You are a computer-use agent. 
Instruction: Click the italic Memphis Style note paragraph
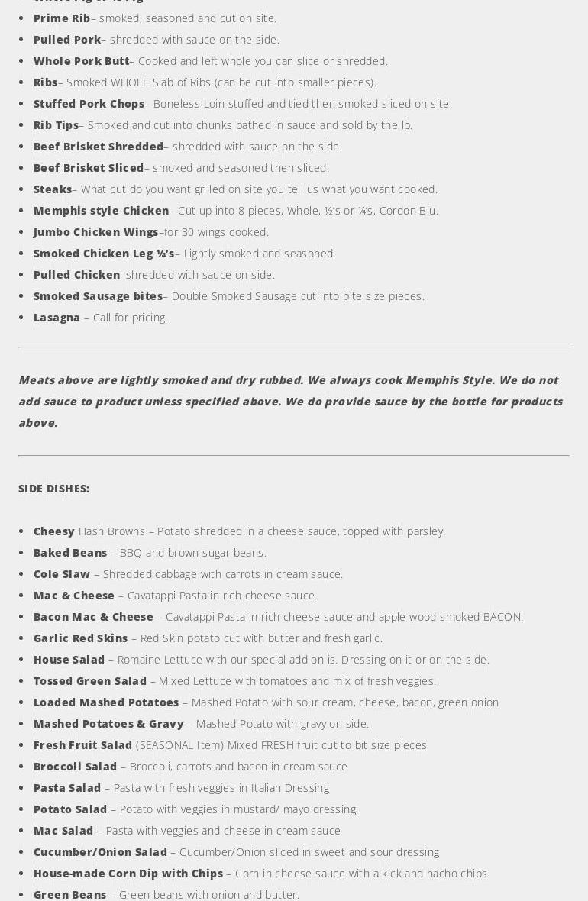pos(290,401)
